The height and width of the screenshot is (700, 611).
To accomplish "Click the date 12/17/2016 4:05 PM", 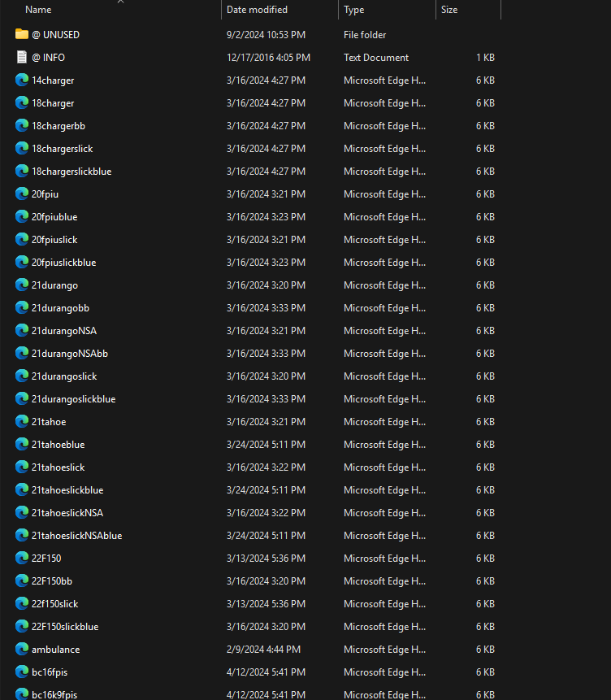I will point(268,57).
